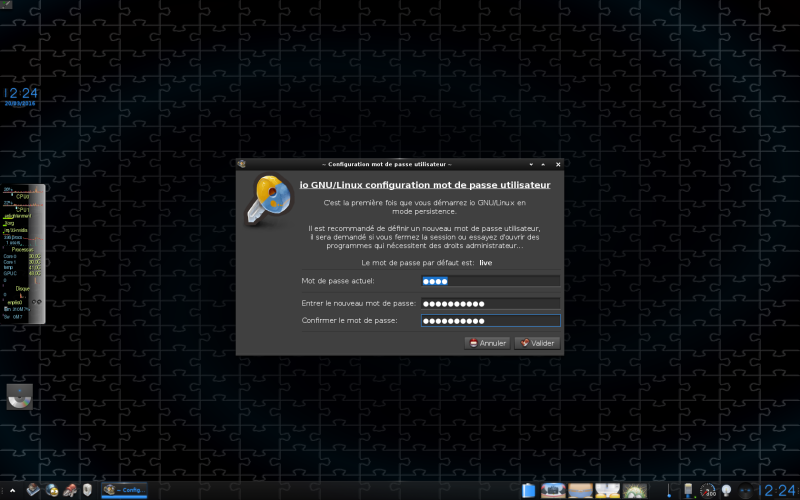
Task: Click the default password text 'live'
Action: [x=486, y=263]
